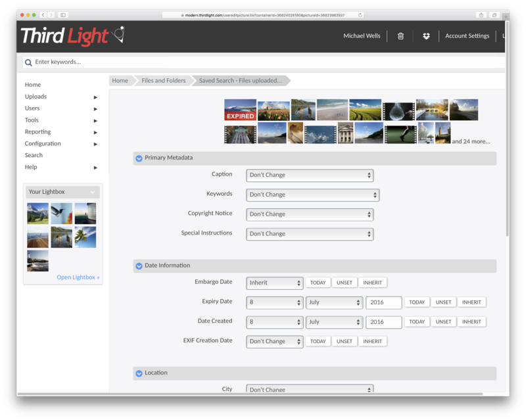Viewport: 526px width, 420px height.
Task: Click the trash bin icon in header
Action: click(400, 36)
